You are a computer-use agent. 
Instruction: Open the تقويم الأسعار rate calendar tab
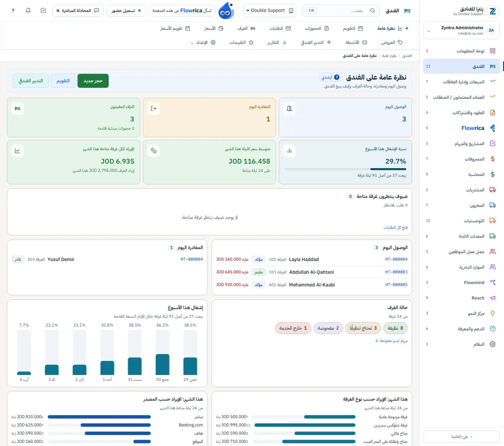pos(175,28)
